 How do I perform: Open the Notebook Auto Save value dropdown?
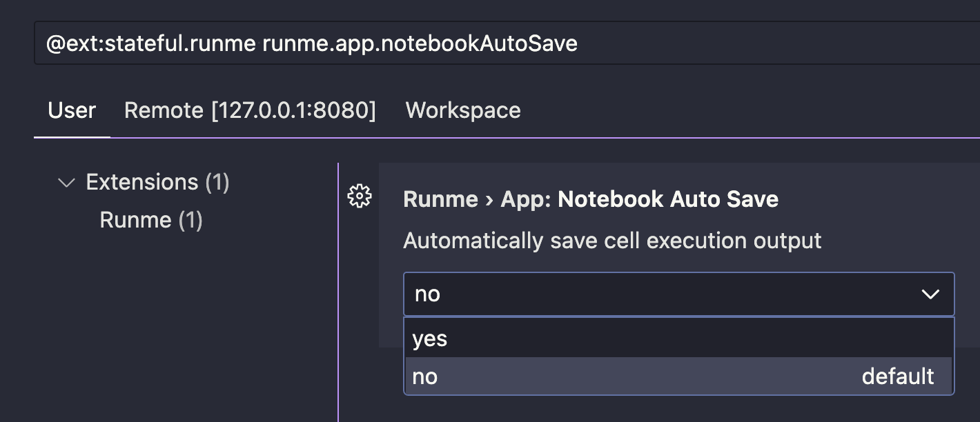point(663,294)
